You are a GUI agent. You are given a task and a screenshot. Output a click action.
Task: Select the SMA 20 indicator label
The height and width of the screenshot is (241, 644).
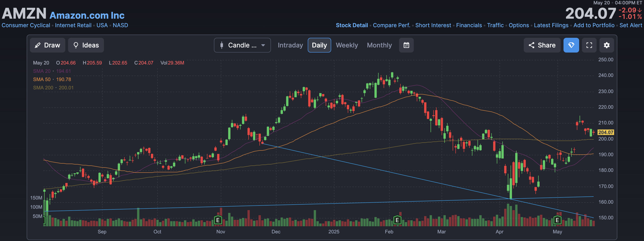pyautogui.click(x=42, y=71)
